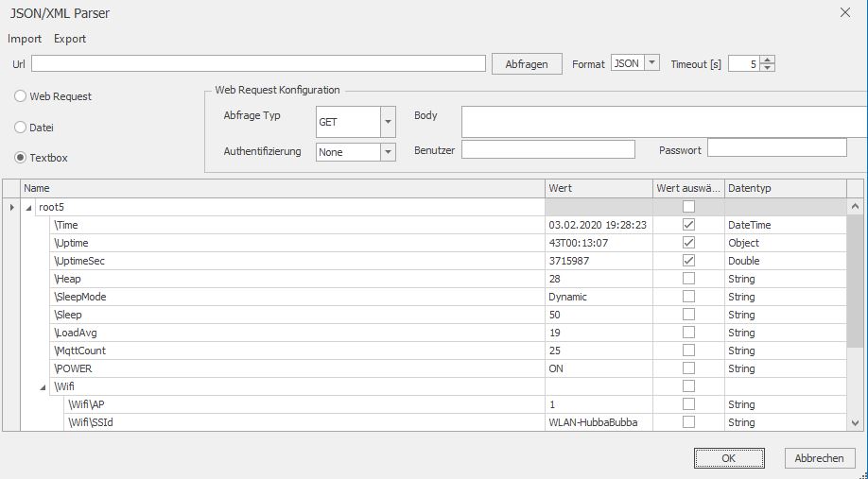
Task: Close the JSON/XML Parser dialog
Action: 844,12
